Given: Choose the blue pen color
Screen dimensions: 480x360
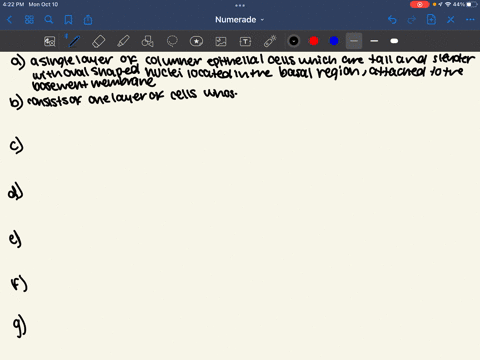Looking at the screenshot, I should (x=334, y=41).
